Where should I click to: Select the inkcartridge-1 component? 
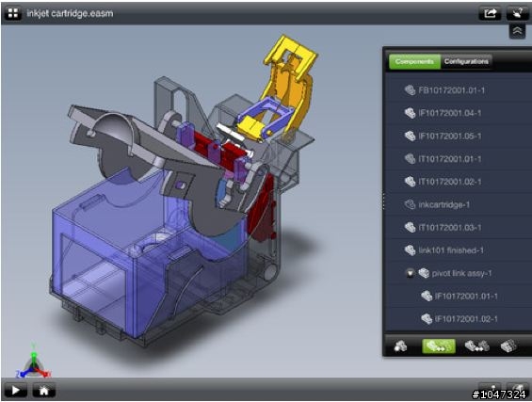coord(459,204)
